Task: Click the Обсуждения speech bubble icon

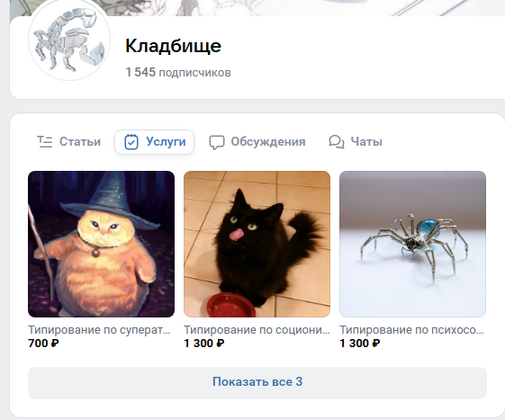Action: [216, 142]
